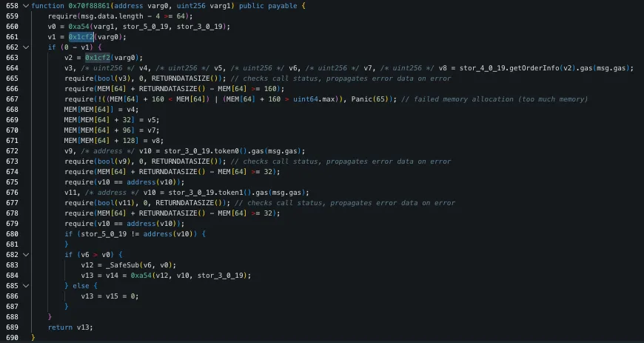Click 'msg.data.length' on line 659

coord(112,16)
